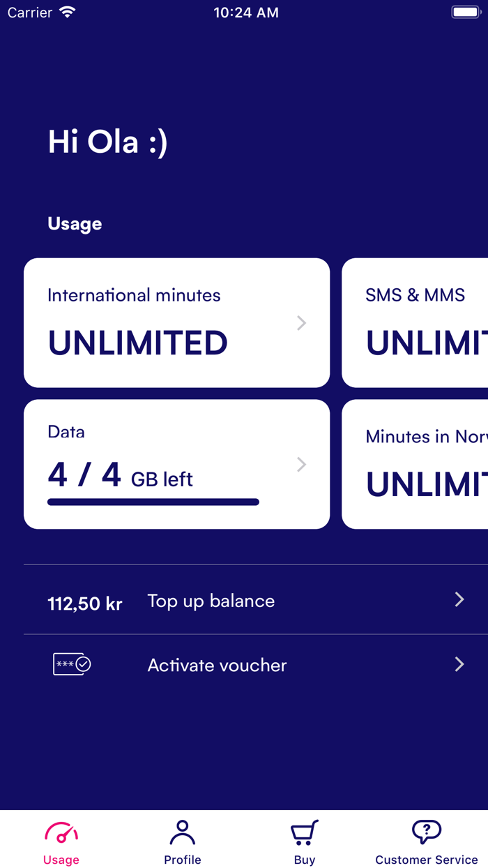This screenshot has height=868, width=488.
Task: Tap the Usage speedometer icon
Action: [x=61, y=832]
